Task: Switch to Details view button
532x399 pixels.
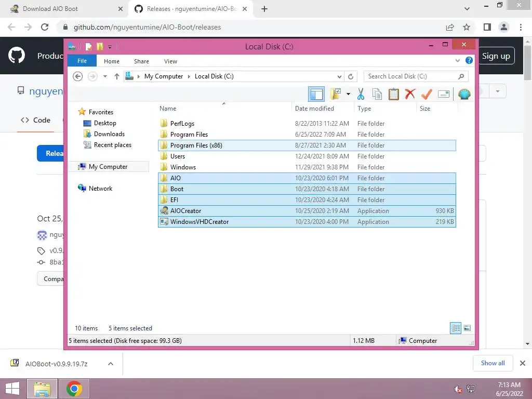Action: pyautogui.click(x=456, y=328)
